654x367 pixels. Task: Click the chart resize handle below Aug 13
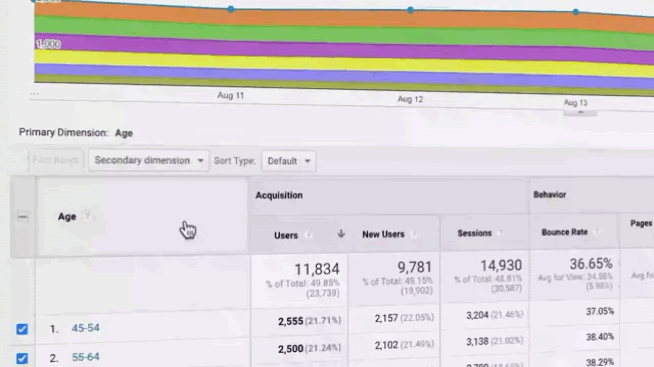[x=580, y=113]
